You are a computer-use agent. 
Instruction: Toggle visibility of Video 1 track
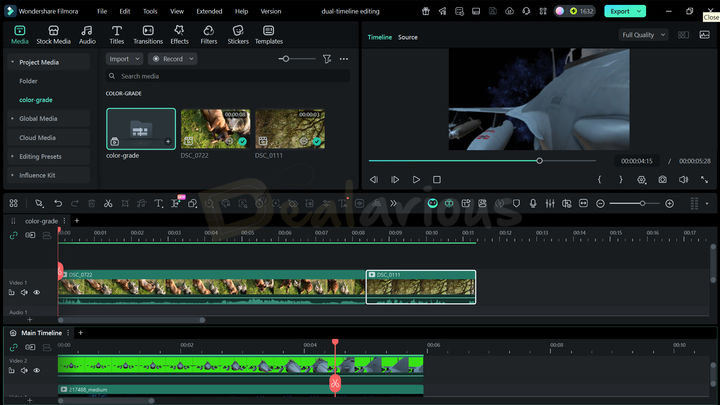(37, 292)
